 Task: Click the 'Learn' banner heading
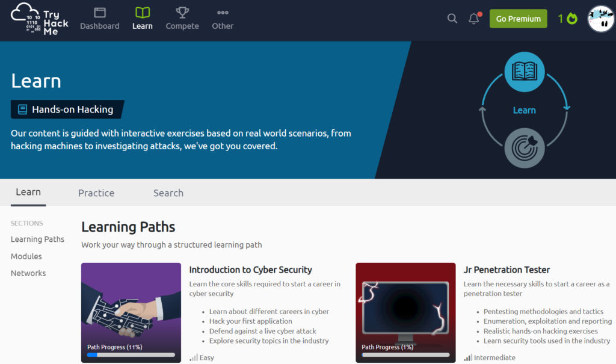(35, 81)
